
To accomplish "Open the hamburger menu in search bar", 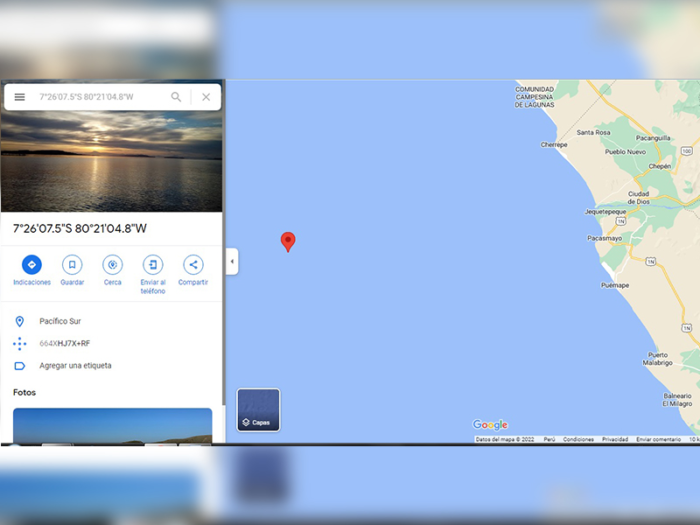I will (x=20, y=97).
